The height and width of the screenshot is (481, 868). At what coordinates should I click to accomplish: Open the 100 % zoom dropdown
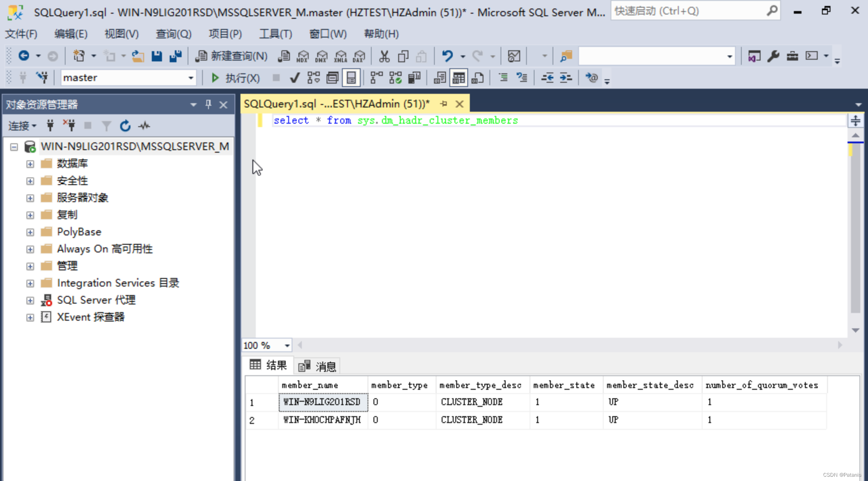tap(287, 345)
